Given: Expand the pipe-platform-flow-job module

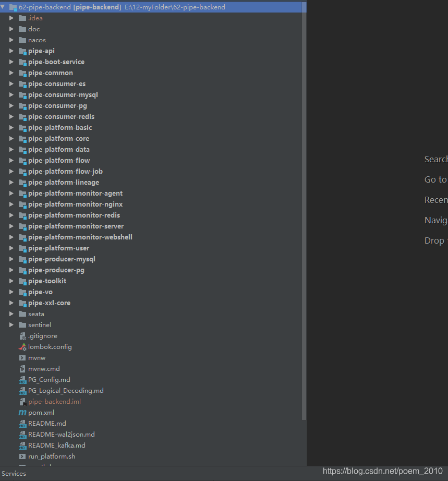Looking at the screenshot, I should 11,172.
